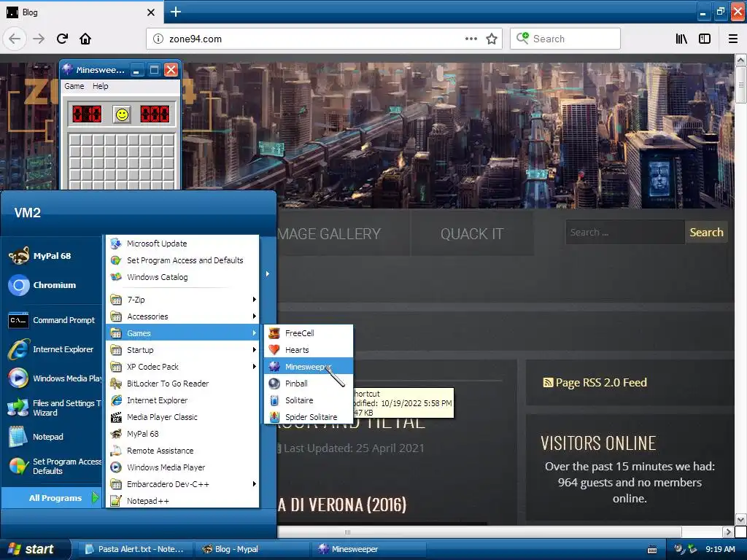Image resolution: width=747 pixels, height=560 pixels.
Task: Open Media Player Classic entry
Action: click(182, 417)
